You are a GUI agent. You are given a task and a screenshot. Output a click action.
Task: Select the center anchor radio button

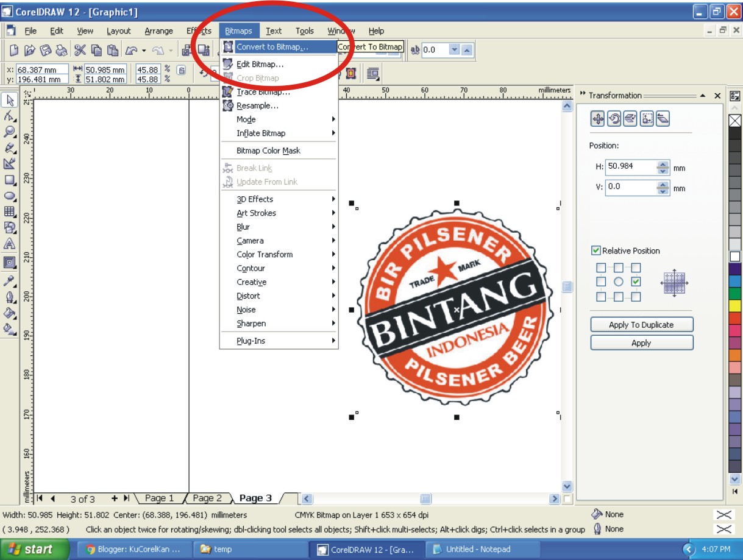619,282
